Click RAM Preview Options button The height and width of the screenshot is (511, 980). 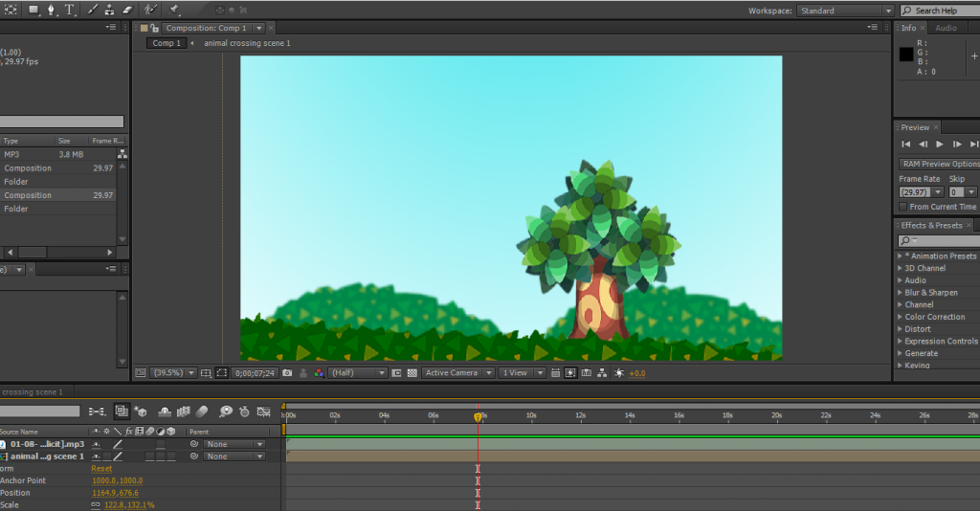coord(940,164)
